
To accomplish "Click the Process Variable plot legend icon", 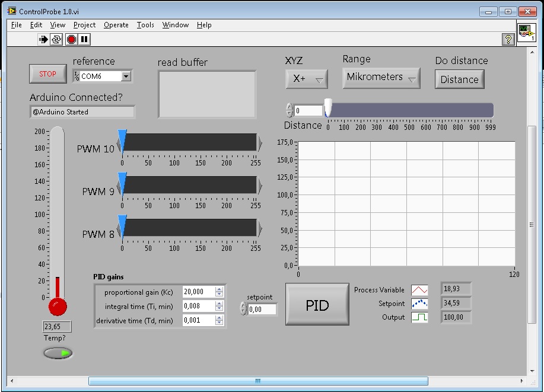I will coord(419,290).
